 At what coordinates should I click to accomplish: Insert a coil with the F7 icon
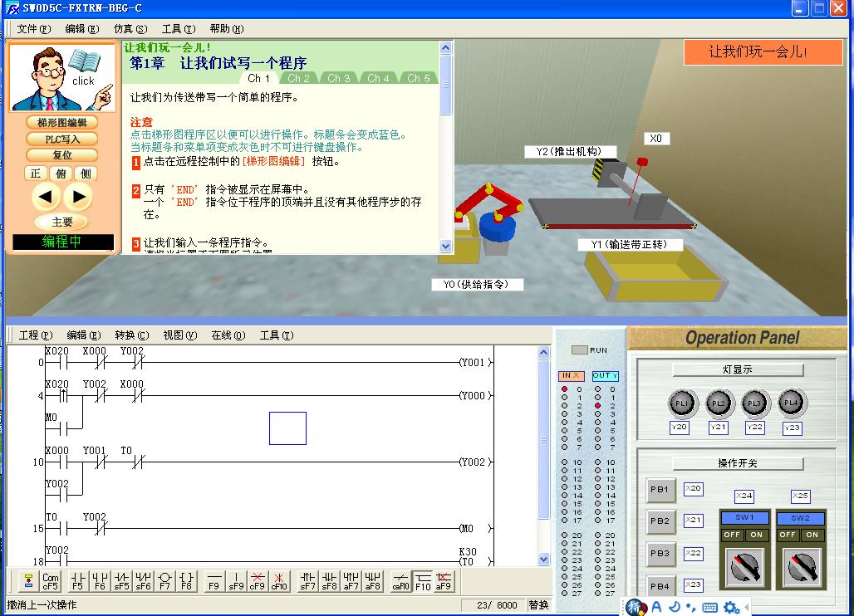[x=164, y=580]
